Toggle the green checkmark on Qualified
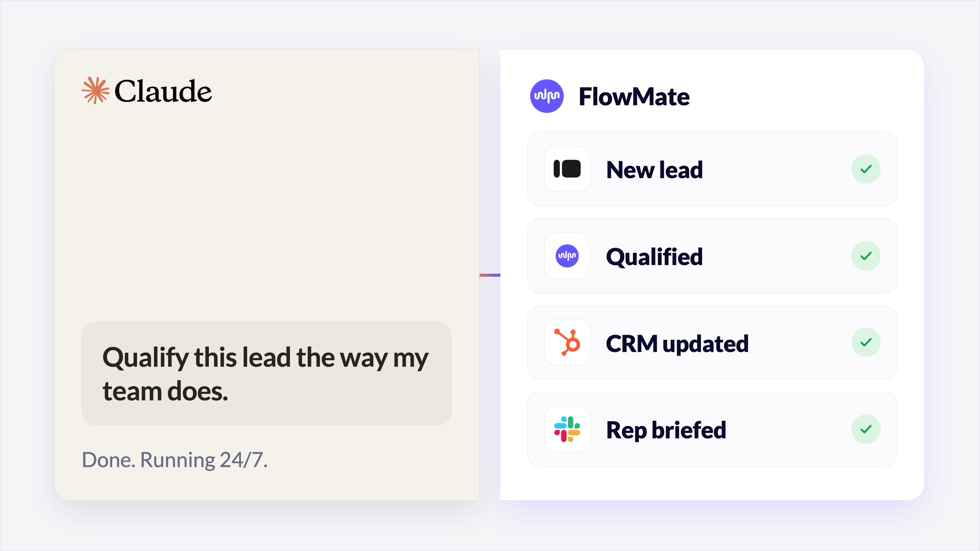The height and width of the screenshot is (551, 980). [866, 256]
